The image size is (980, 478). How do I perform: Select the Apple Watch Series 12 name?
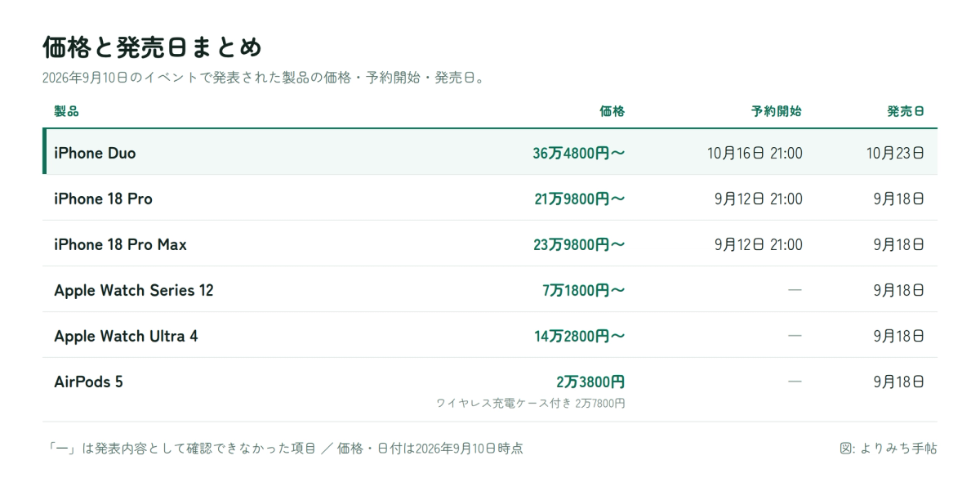pos(134,290)
